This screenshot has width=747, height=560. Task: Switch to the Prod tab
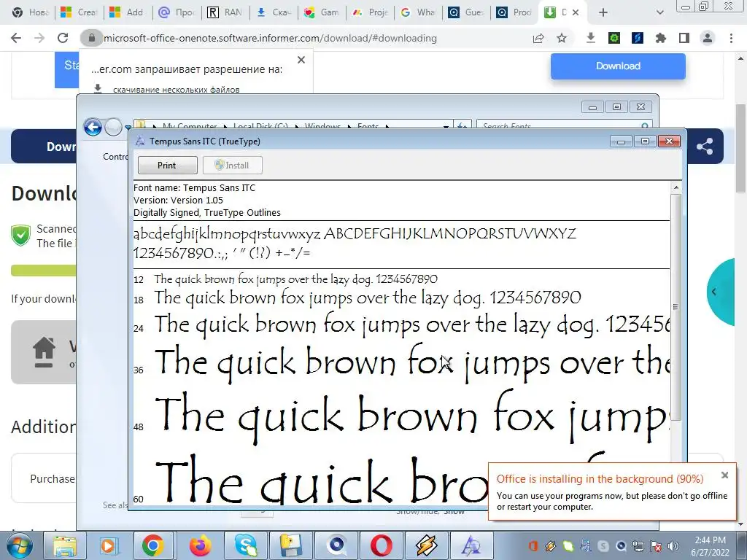pos(515,12)
